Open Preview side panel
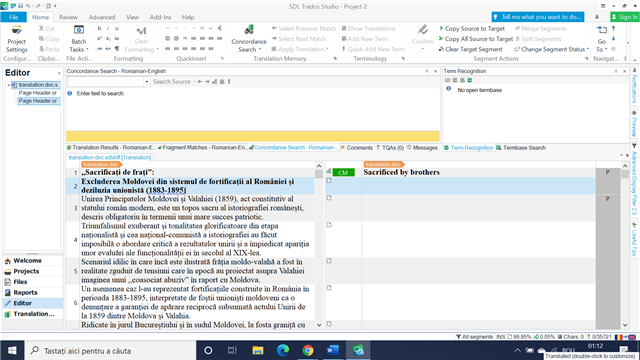This screenshot has height=360, width=640. (634, 124)
